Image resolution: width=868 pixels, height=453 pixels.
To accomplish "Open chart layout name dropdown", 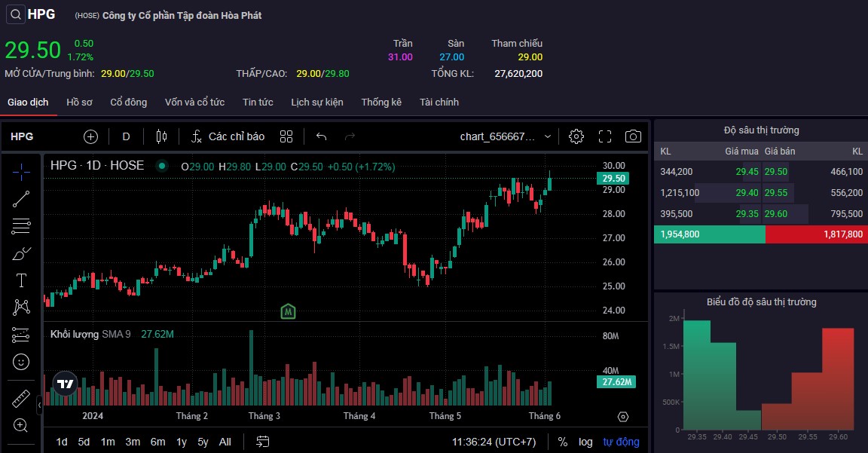I will coord(506,136).
